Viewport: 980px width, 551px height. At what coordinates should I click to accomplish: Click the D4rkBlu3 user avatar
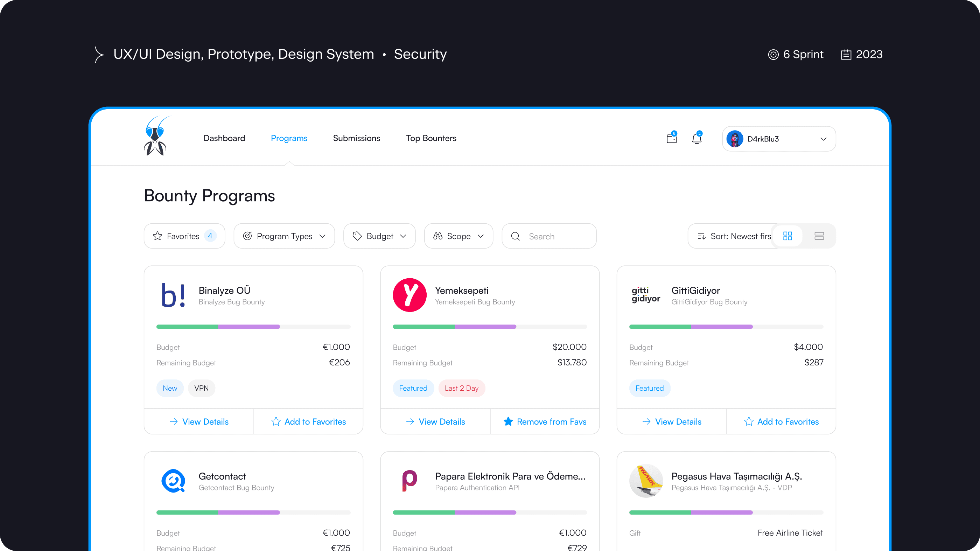(x=735, y=139)
